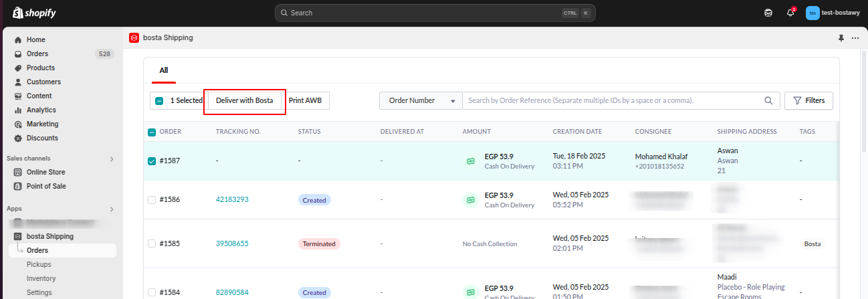Open tracking number 42183293
The height and width of the screenshot is (299, 868).
(232, 199)
